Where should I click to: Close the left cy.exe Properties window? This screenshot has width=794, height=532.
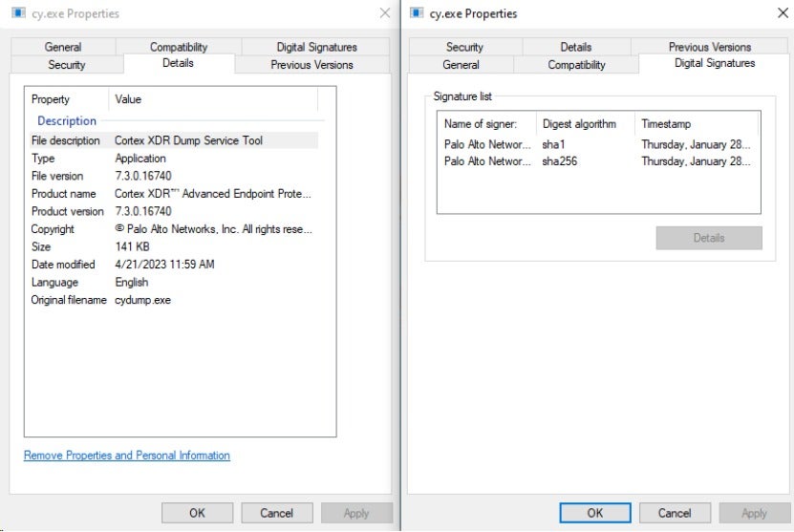point(385,12)
